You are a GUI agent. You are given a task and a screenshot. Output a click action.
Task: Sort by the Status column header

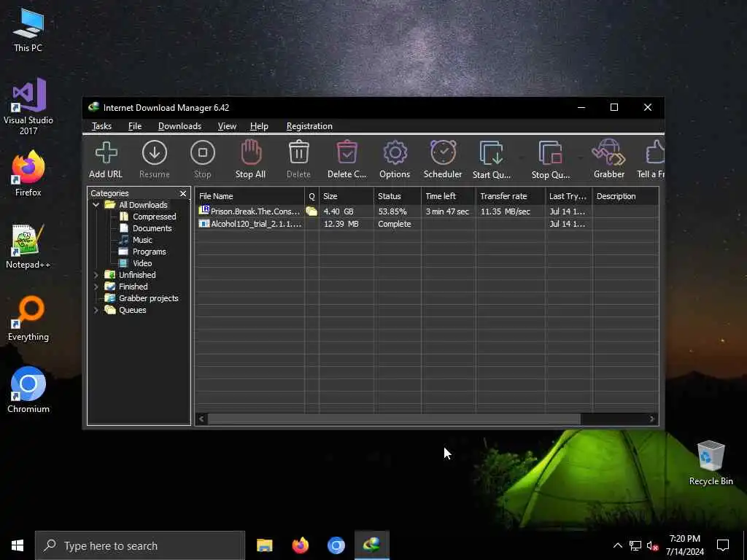pyautogui.click(x=398, y=196)
